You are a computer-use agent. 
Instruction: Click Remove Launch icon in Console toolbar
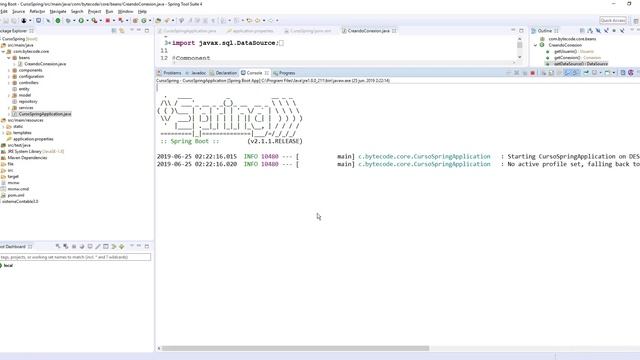click(516, 73)
